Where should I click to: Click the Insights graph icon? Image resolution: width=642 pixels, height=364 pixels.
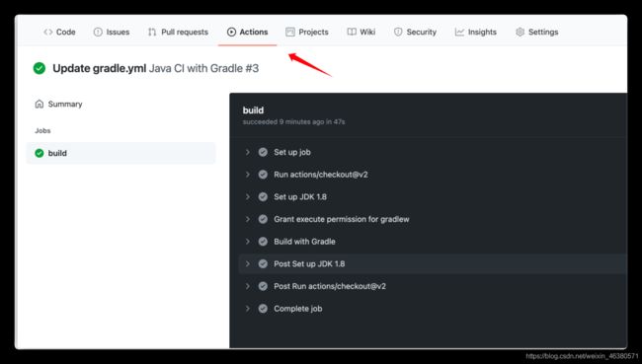pyautogui.click(x=459, y=32)
